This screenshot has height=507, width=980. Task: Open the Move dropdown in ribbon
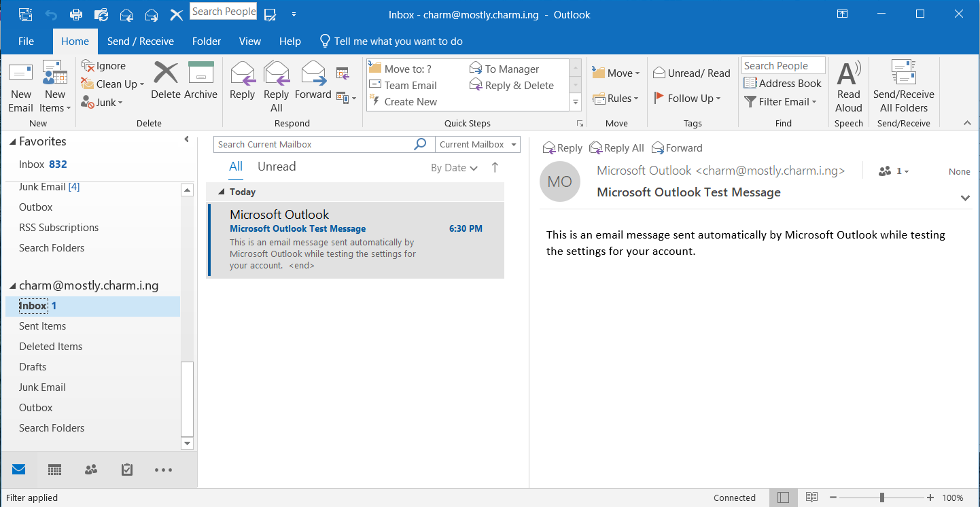[616, 73]
